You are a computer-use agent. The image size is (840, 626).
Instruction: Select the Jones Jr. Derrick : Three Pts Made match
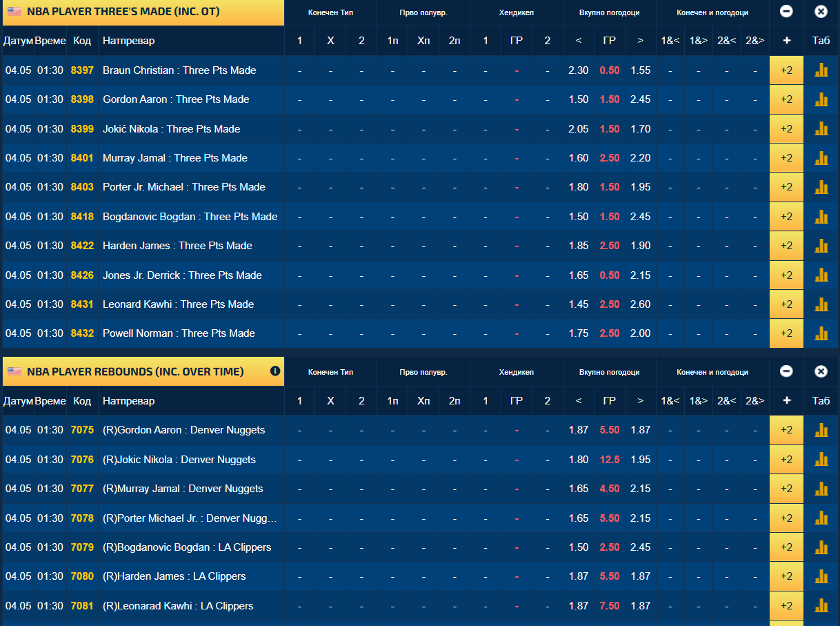(x=182, y=275)
